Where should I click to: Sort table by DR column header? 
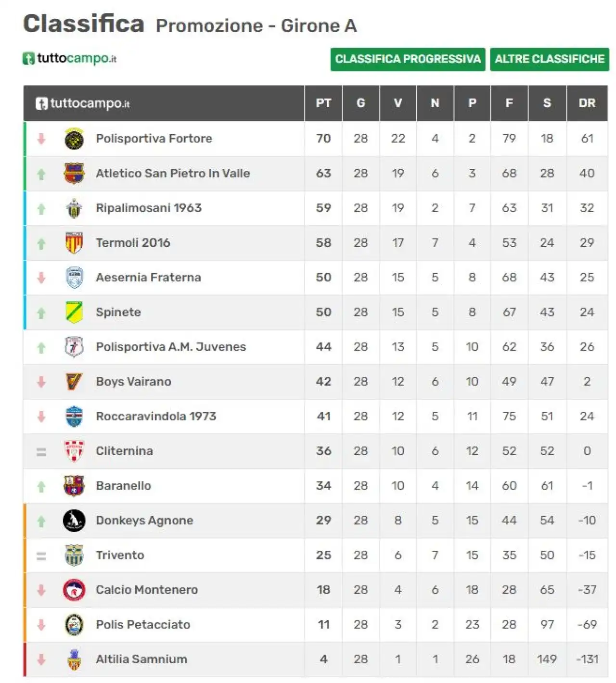pyautogui.click(x=587, y=103)
